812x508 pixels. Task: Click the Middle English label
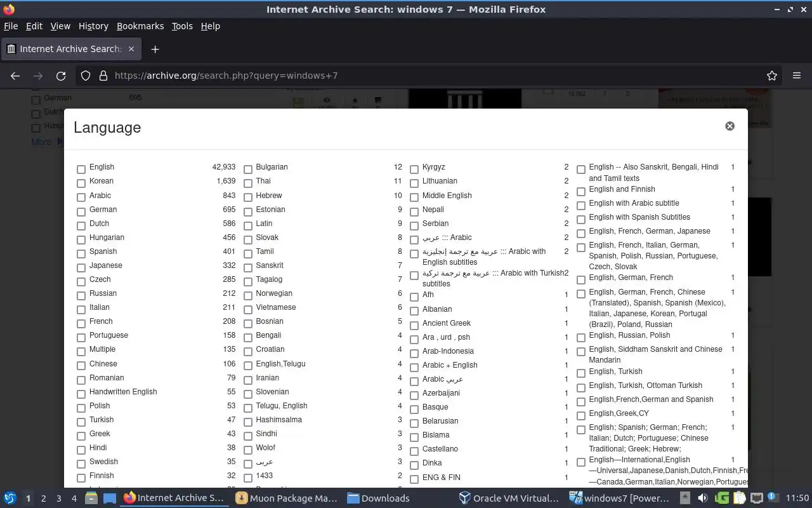(447, 196)
